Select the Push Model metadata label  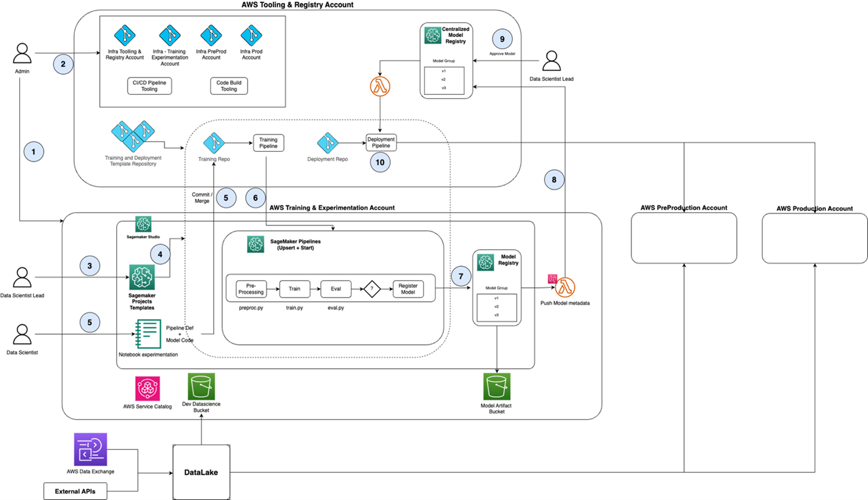click(x=565, y=303)
